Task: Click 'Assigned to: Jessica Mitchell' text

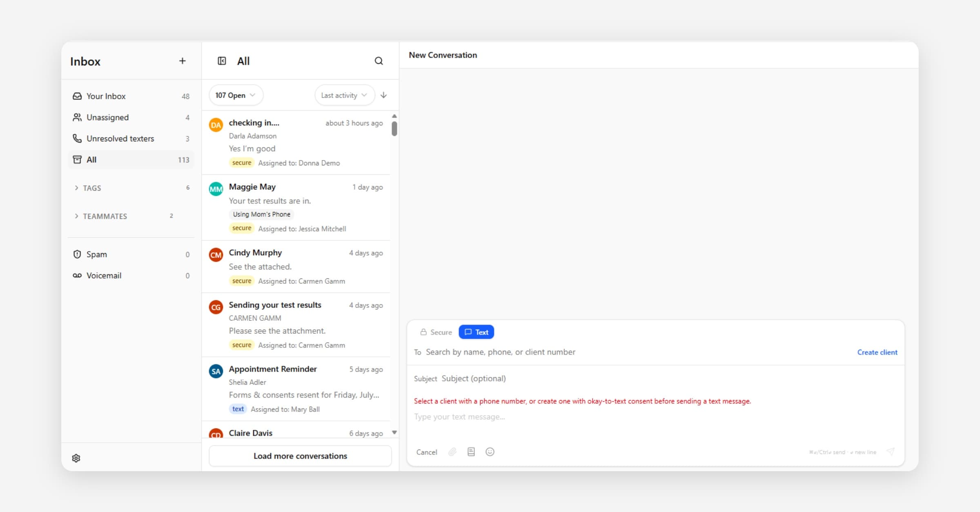Action: tap(302, 229)
